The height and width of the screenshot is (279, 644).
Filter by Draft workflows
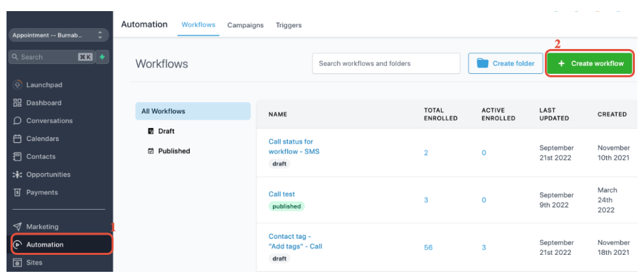coord(166,131)
